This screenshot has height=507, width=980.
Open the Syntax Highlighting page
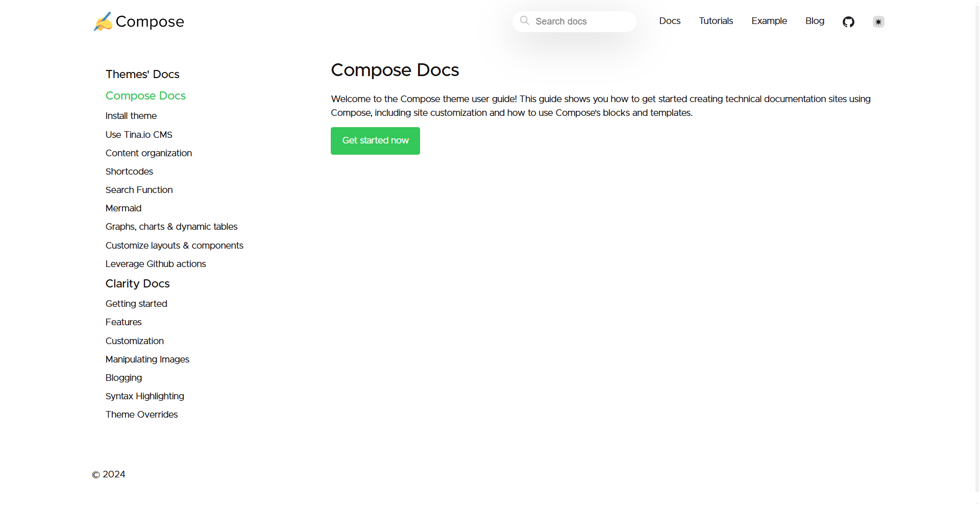145,396
